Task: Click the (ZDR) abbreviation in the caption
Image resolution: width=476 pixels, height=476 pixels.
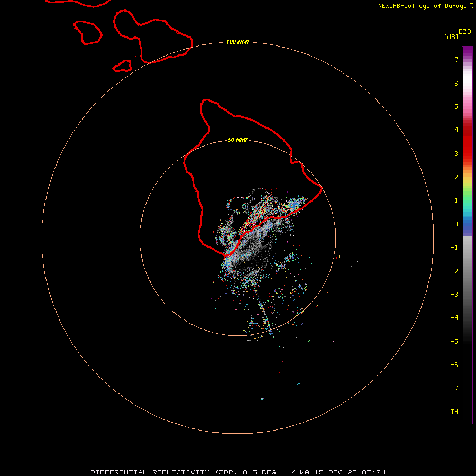Action: tap(226, 472)
